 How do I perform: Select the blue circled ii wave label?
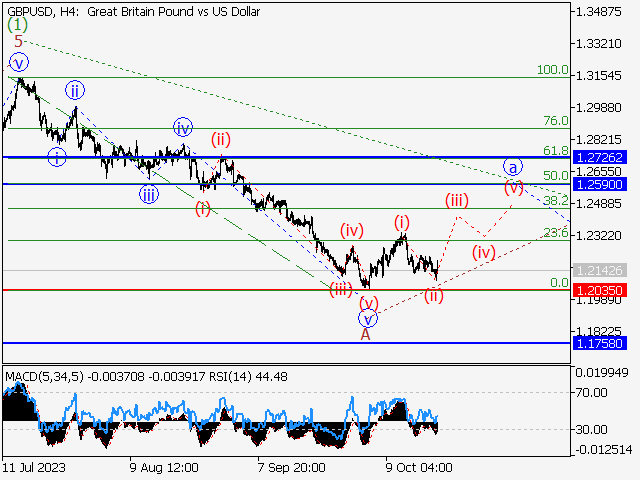pyautogui.click(x=75, y=90)
